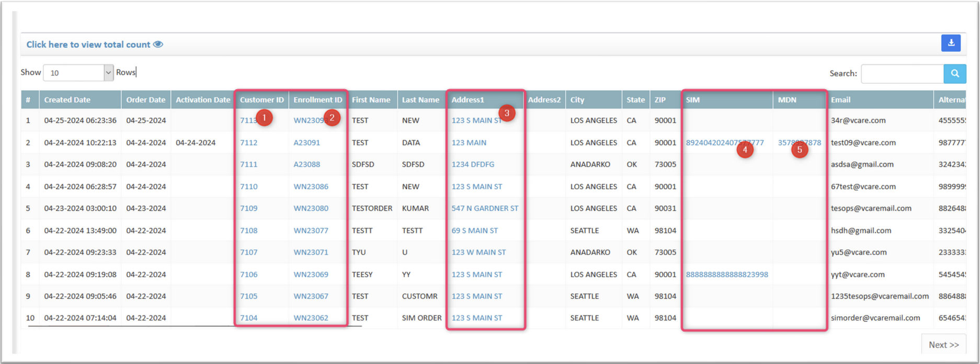Sort by First Name column header
The height and width of the screenshot is (364, 980).
[x=371, y=99]
